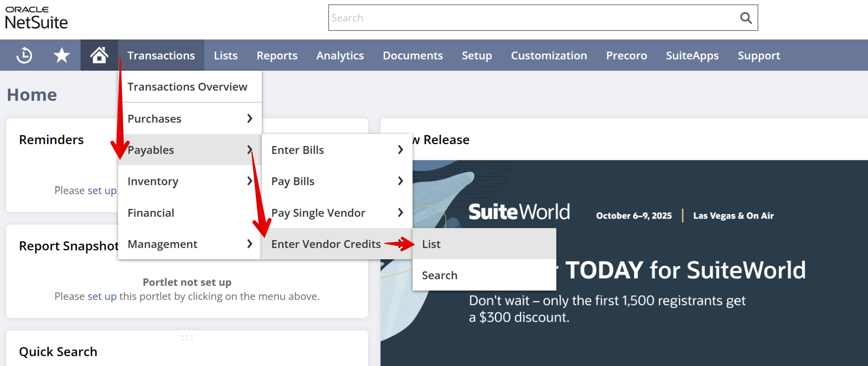Select Pay Bills in Payables submenu
Screen dimensions: 868x366
point(337,181)
